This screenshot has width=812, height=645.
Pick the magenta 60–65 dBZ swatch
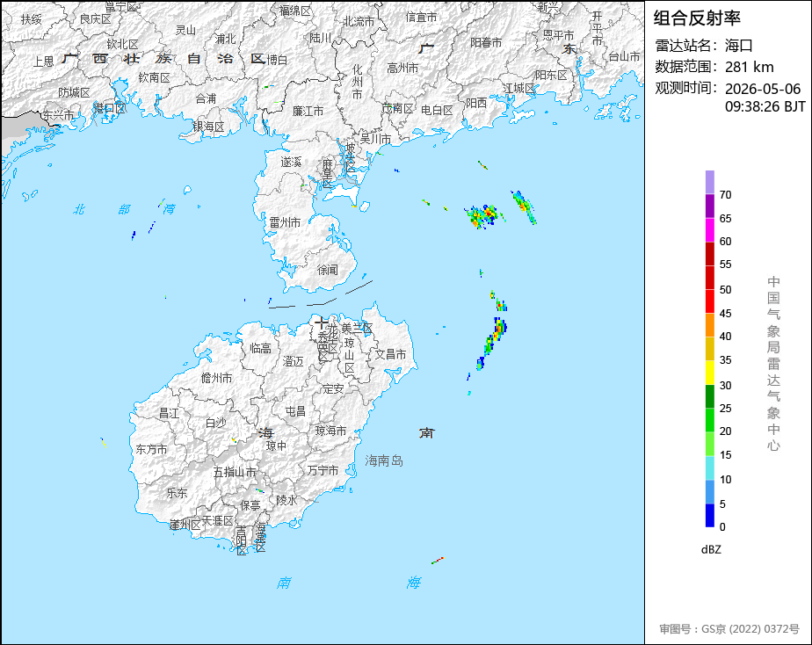[x=709, y=230]
